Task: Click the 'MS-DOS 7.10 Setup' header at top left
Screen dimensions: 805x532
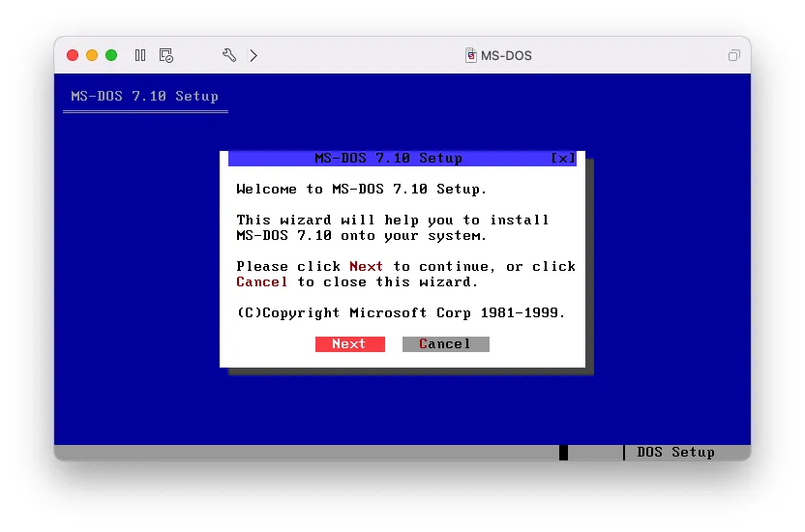Action: pyautogui.click(x=145, y=96)
